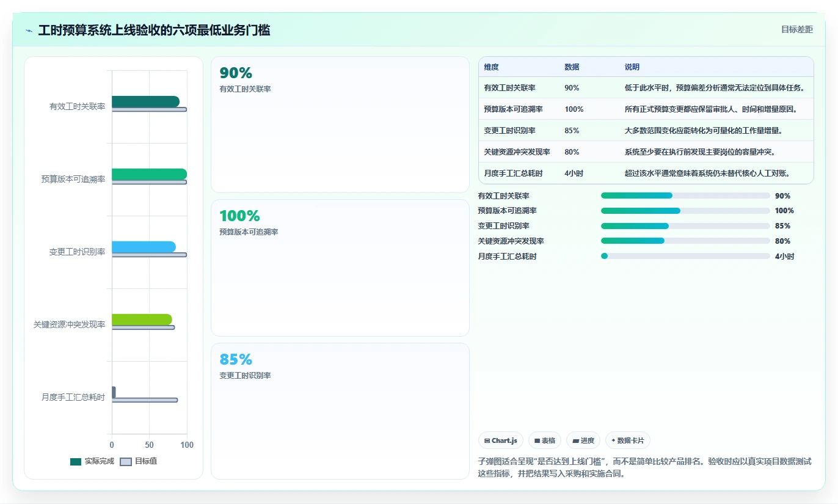Click the 数据卡片 chip
This screenshot has width=838, height=504.
627,440
